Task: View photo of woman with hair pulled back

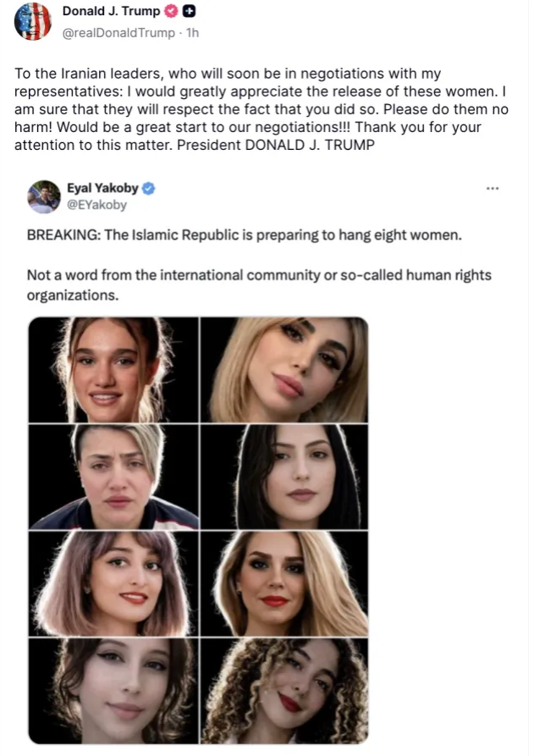Action: [113, 370]
